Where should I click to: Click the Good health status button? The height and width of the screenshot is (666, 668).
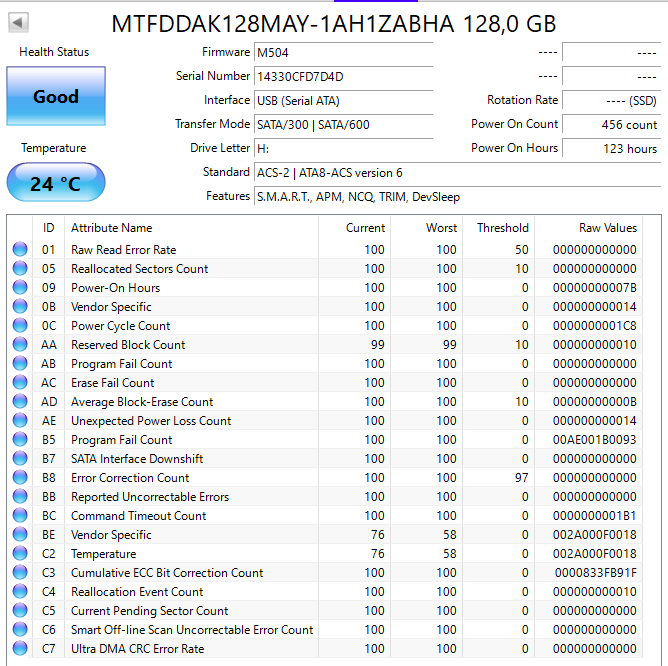click(x=56, y=97)
